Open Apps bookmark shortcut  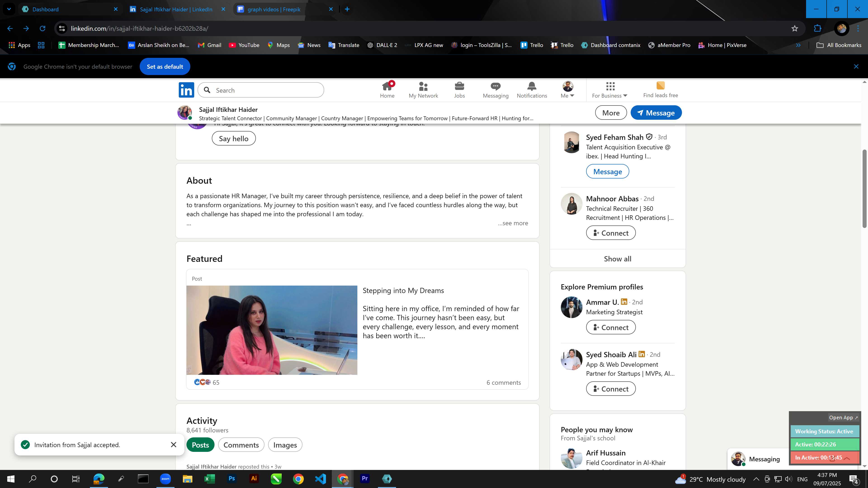coord(19,45)
